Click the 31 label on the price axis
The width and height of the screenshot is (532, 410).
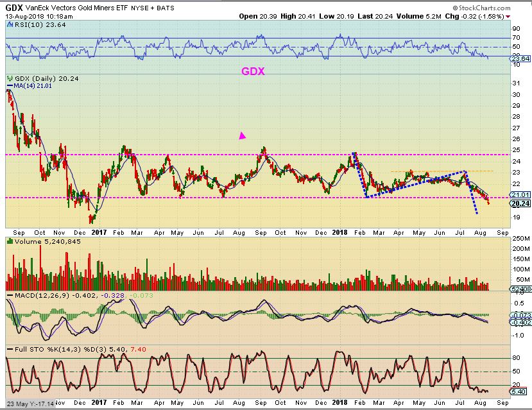pos(516,83)
